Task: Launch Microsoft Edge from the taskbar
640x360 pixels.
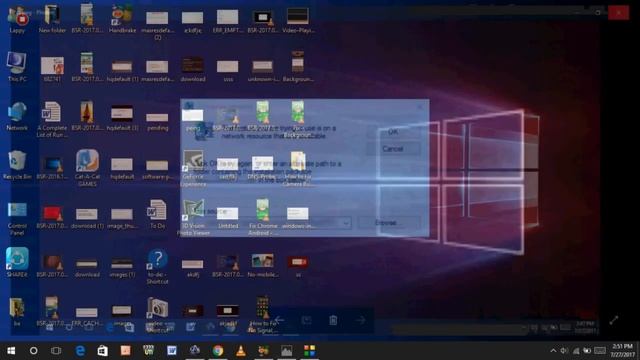Action: [80, 351]
